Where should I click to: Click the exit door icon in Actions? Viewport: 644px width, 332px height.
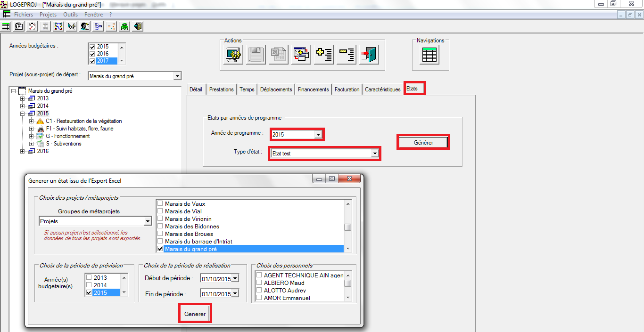369,55
